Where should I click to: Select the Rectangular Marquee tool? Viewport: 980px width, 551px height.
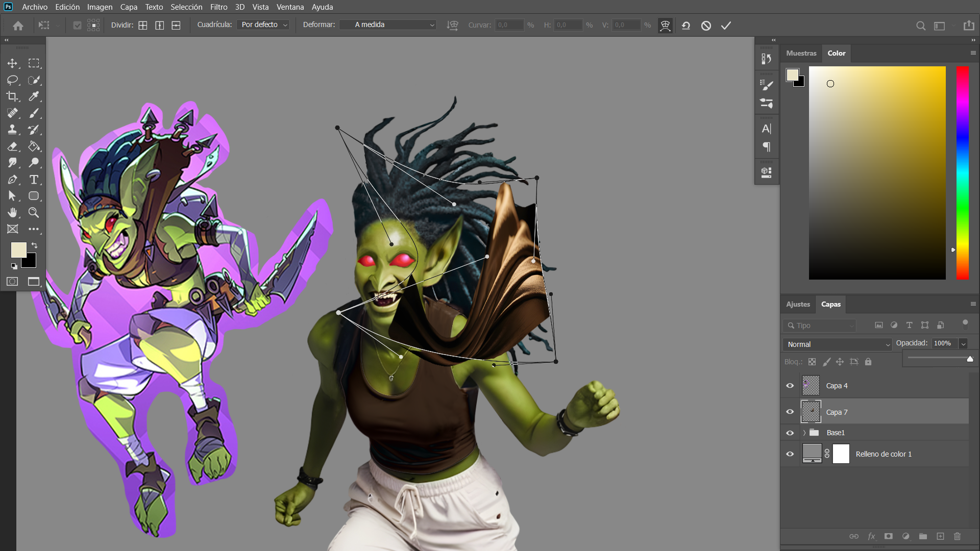click(34, 63)
